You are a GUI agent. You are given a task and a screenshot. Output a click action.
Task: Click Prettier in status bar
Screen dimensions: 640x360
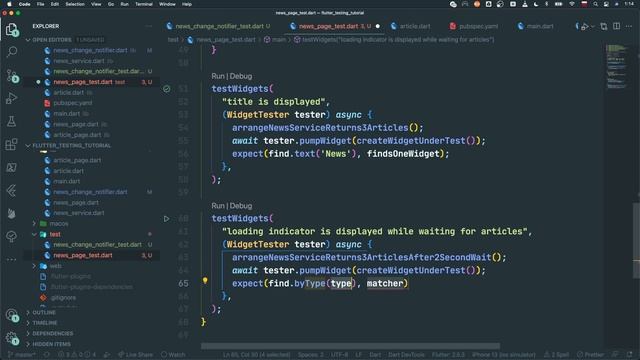[x=591, y=355]
